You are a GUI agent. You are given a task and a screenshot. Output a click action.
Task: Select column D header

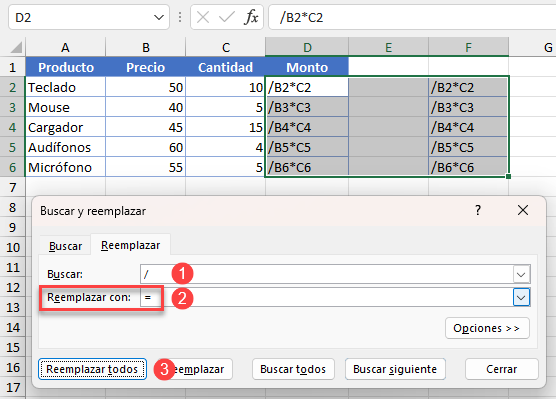click(x=307, y=47)
